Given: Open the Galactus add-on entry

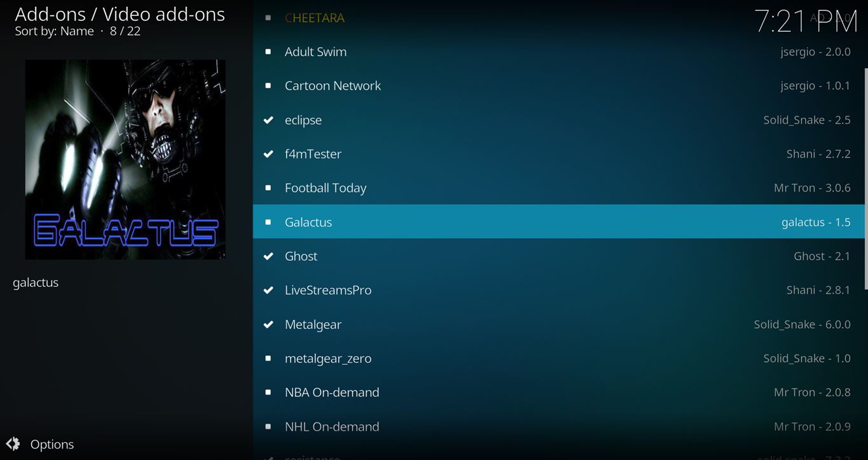Looking at the screenshot, I should 308,222.
